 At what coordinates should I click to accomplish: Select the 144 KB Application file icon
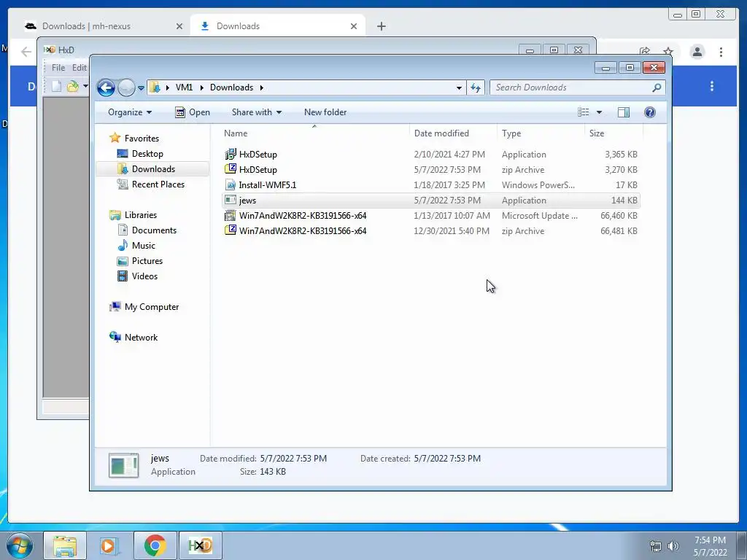[x=231, y=201]
